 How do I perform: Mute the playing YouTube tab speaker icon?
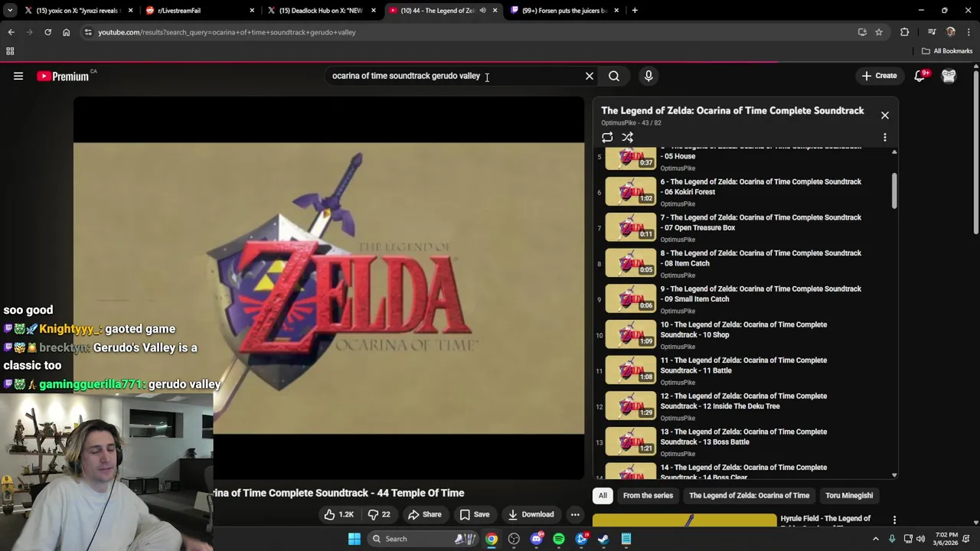(x=482, y=11)
